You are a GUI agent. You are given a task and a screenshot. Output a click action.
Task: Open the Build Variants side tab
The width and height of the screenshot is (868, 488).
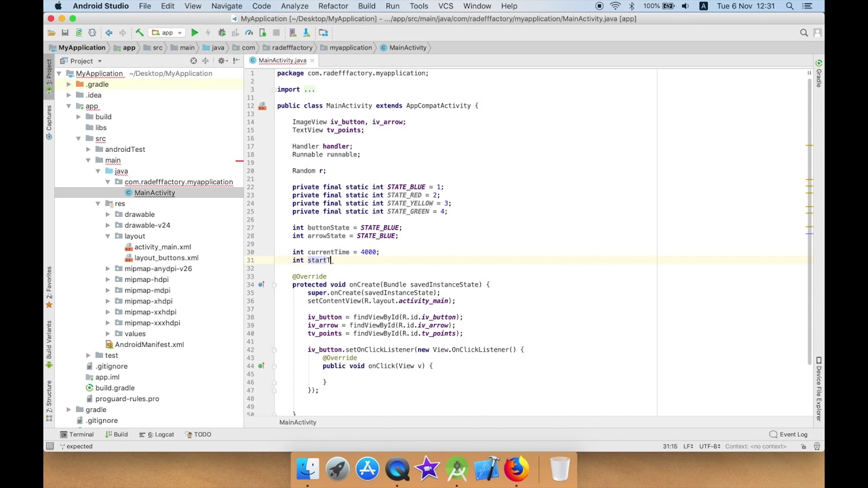(x=49, y=346)
